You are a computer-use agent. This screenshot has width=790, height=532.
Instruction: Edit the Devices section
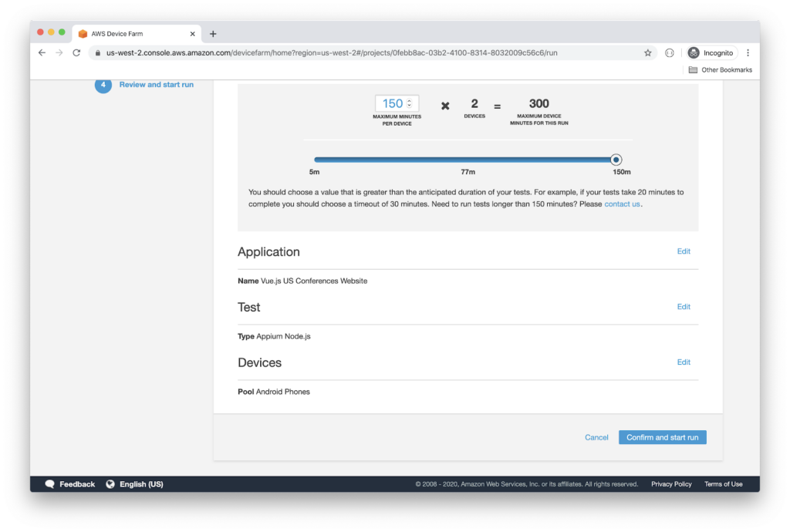(x=684, y=362)
